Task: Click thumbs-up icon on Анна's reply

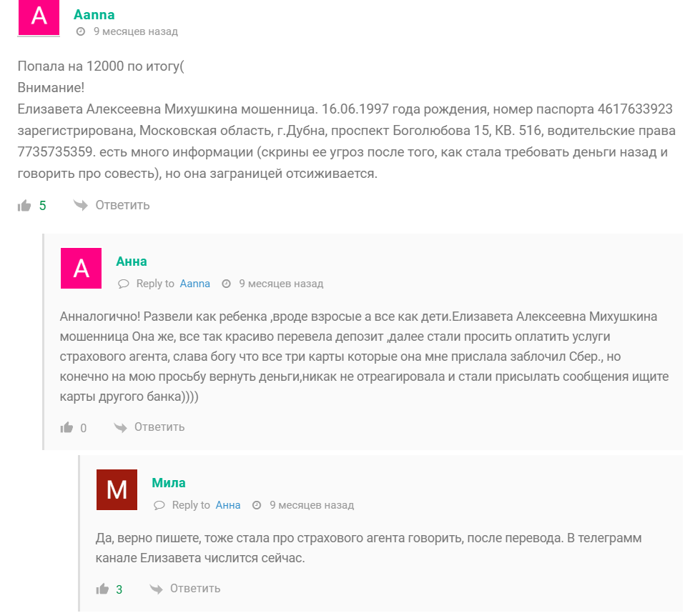Action: (x=67, y=427)
